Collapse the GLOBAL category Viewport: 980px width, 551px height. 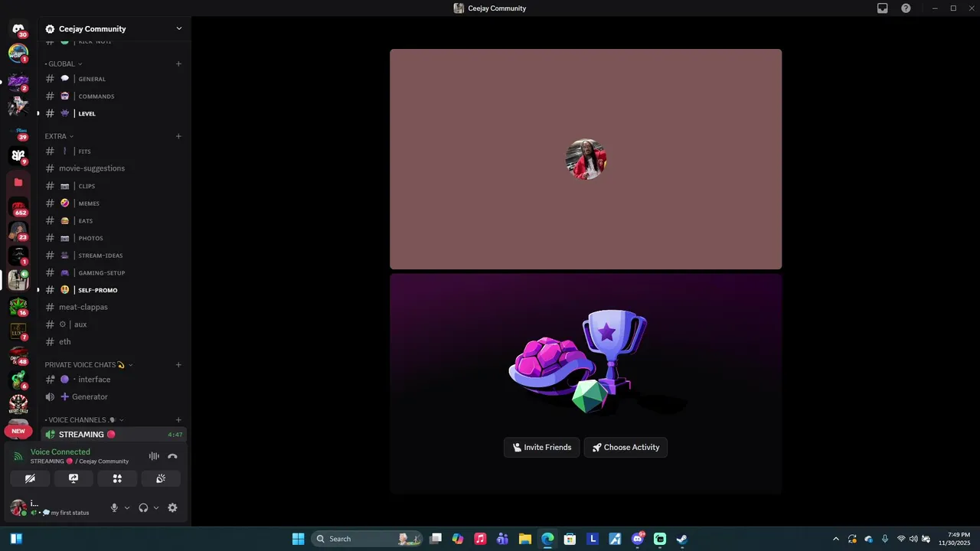64,64
